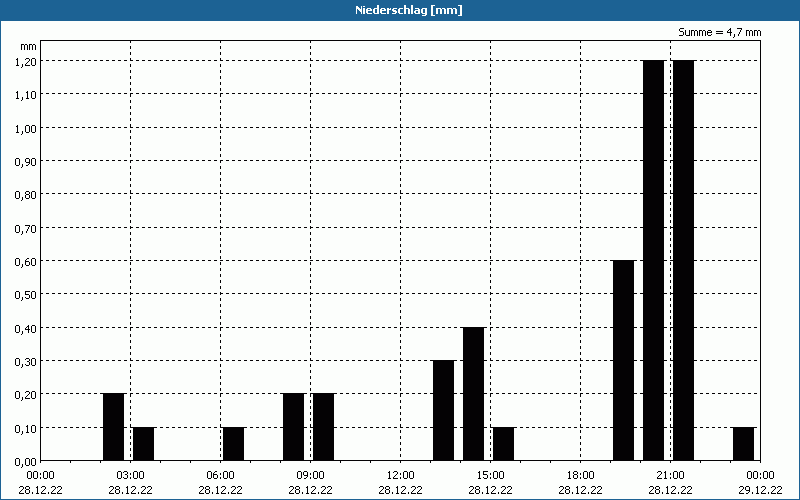Click the 09:00 time label
This screenshot has width=800, height=500.
(x=311, y=476)
